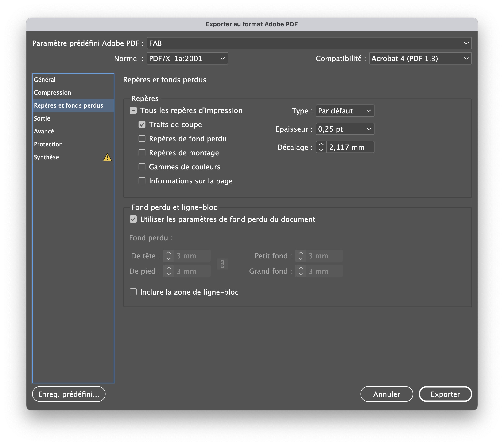504x445 pixels.
Task: Switch to the Sortie section
Action: [42, 119]
